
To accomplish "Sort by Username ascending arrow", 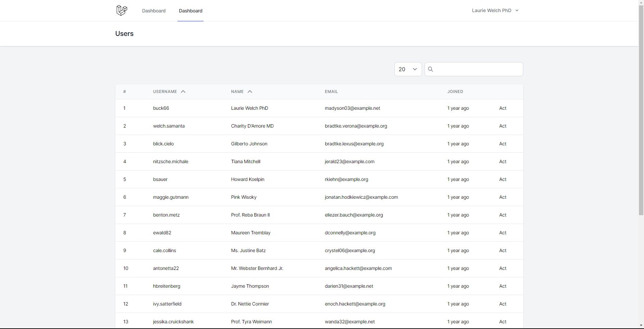I will pos(183,92).
